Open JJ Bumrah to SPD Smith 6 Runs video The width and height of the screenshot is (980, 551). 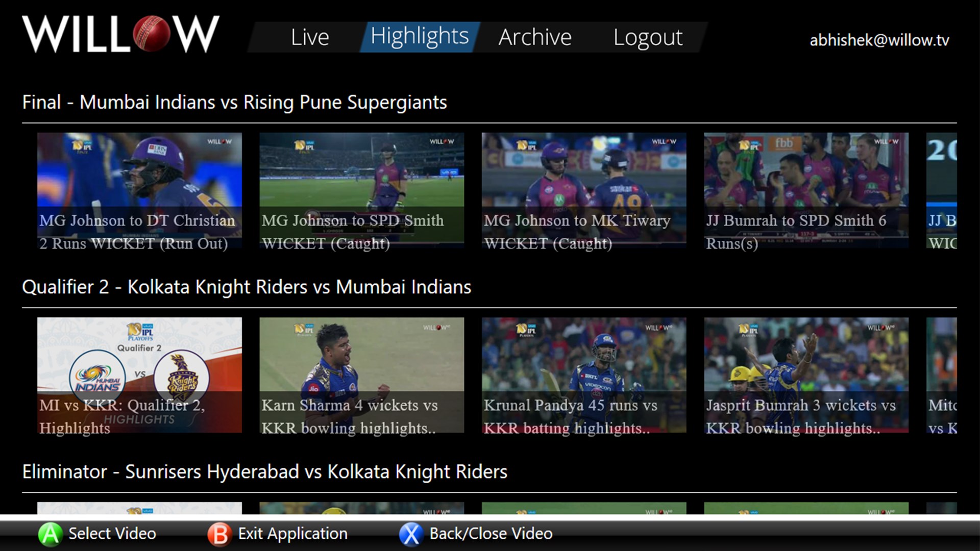(x=805, y=191)
